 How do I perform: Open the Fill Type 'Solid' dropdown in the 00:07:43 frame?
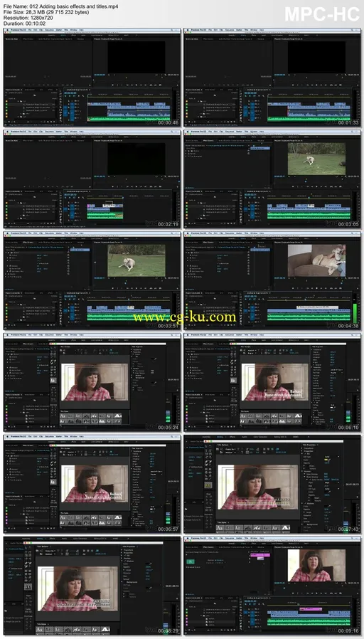point(331,456)
